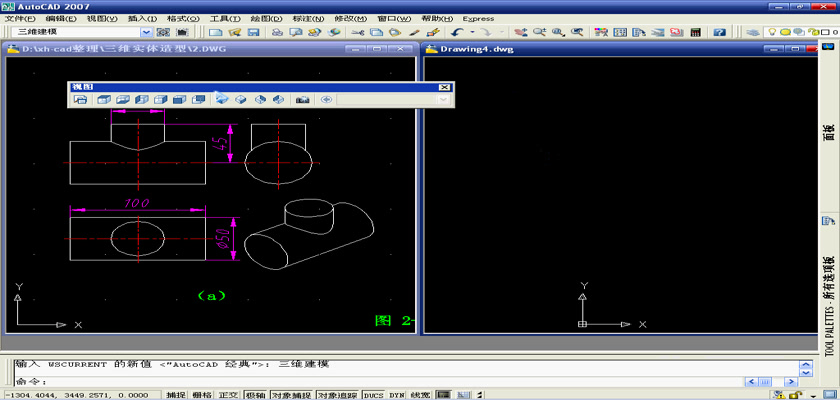Click the Help question mark icon
The image size is (840, 400).
point(719,32)
